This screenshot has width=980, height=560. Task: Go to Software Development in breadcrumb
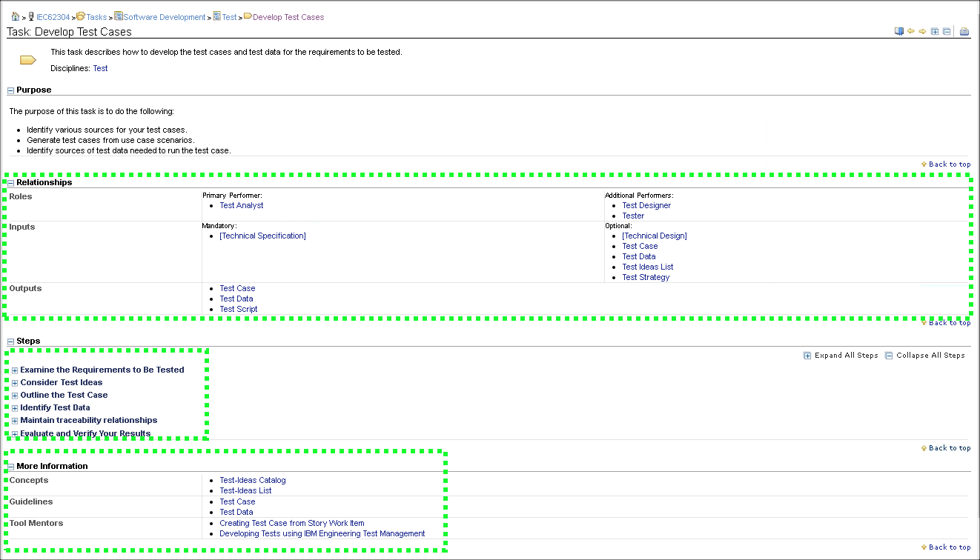(x=164, y=17)
